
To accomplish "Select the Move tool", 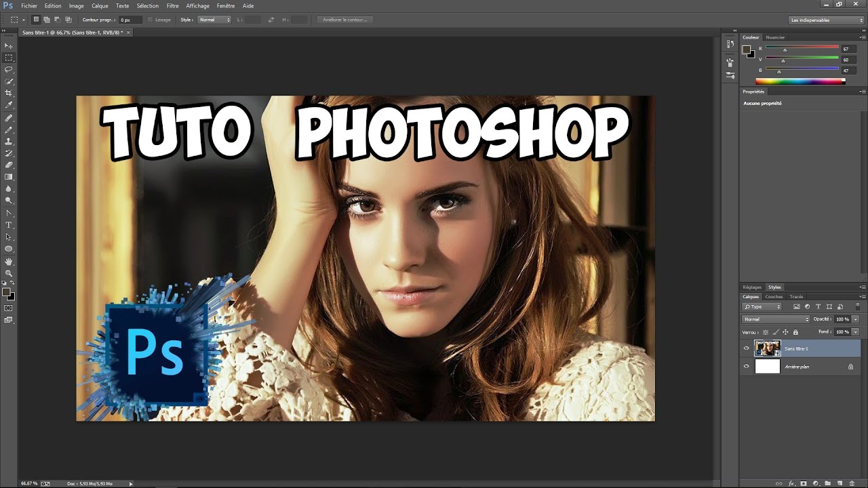I will pos(9,45).
